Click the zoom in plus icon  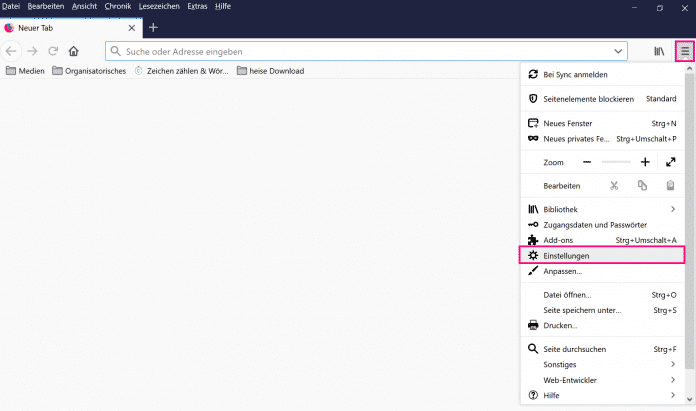point(645,162)
